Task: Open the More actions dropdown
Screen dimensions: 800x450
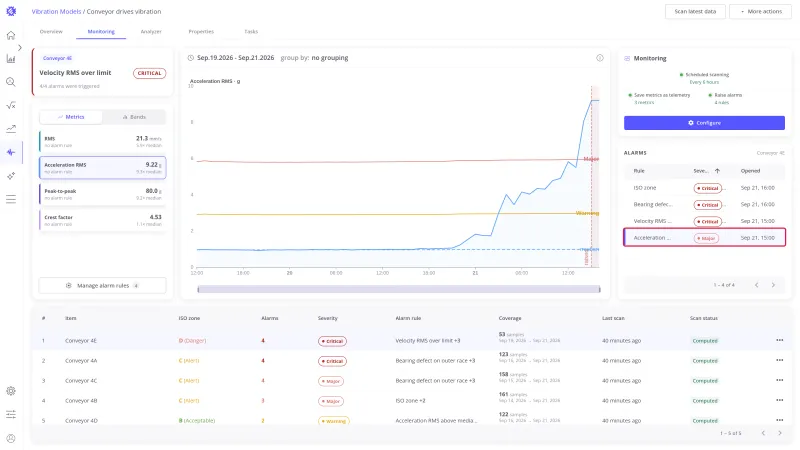Action: [760, 11]
